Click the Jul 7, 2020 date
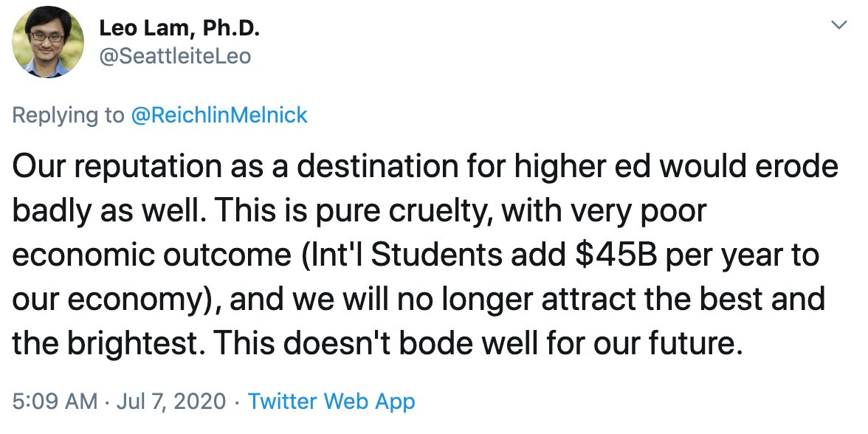The image size is (868, 434). pyautogui.click(x=171, y=401)
